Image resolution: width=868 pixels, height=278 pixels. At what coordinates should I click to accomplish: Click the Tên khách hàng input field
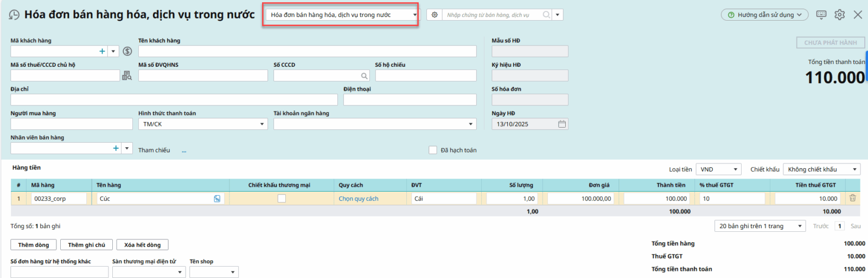[307, 51]
